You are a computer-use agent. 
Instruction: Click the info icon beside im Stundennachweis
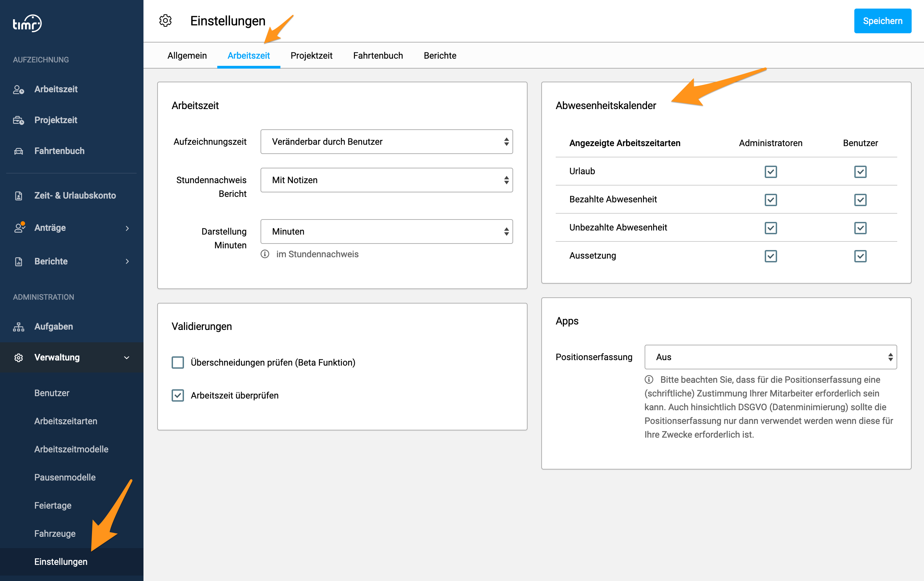coord(265,254)
